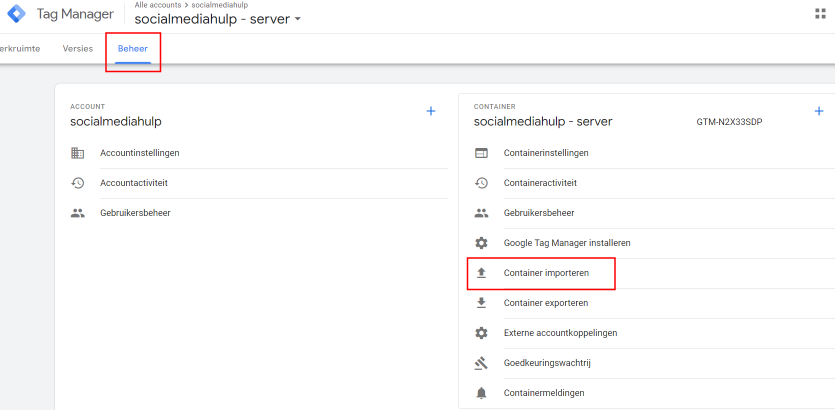Viewport: 835px width, 410px height.
Task: Open Google Tag Manager installeren
Action: 567,243
